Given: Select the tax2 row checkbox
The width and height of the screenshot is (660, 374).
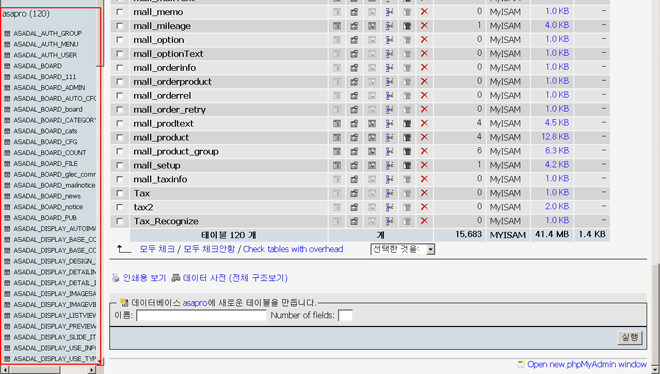Looking at the screenshot, I should coord(120,207).
